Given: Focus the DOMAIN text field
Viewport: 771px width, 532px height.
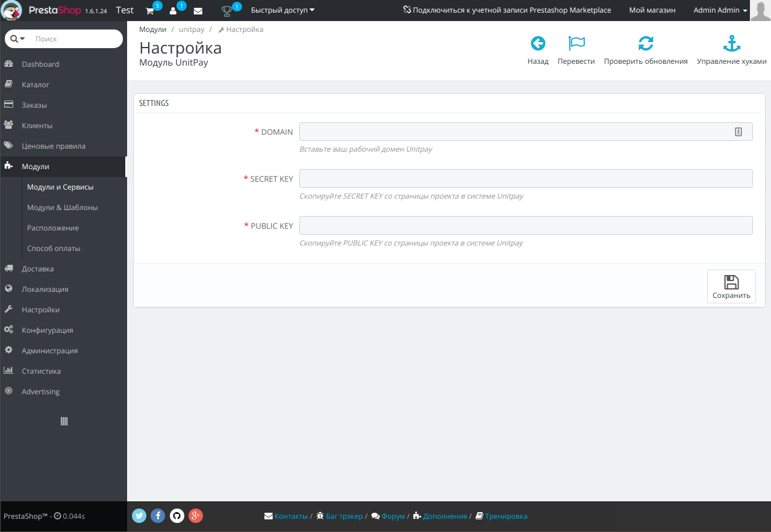Looking at the screenshot, I should click(x=515, y=132).
